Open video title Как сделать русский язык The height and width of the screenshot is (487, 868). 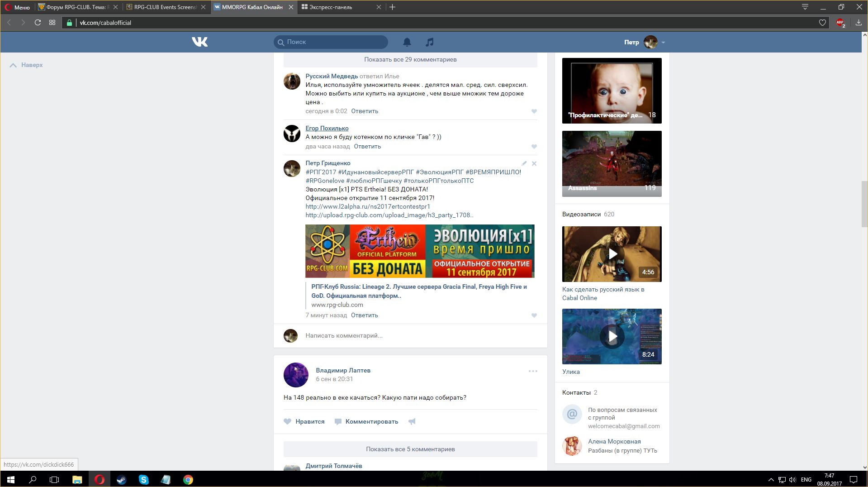tap(603, 294)
